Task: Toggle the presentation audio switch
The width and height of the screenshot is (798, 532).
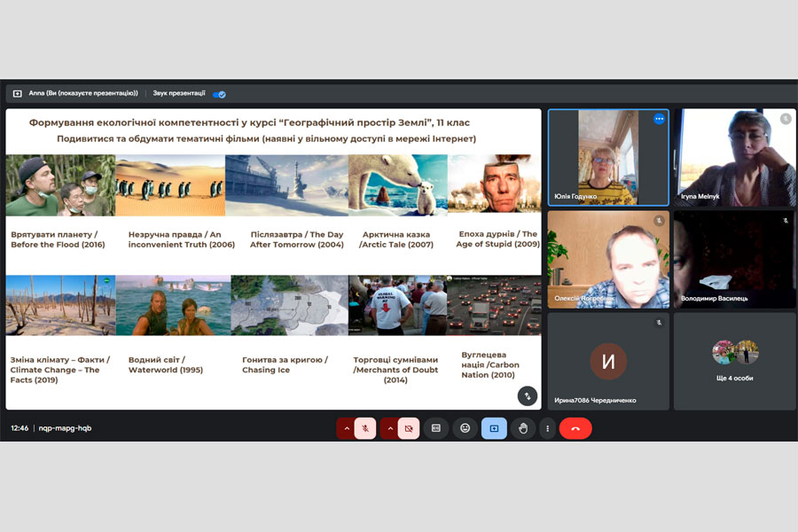Action: tap(219, 94)
